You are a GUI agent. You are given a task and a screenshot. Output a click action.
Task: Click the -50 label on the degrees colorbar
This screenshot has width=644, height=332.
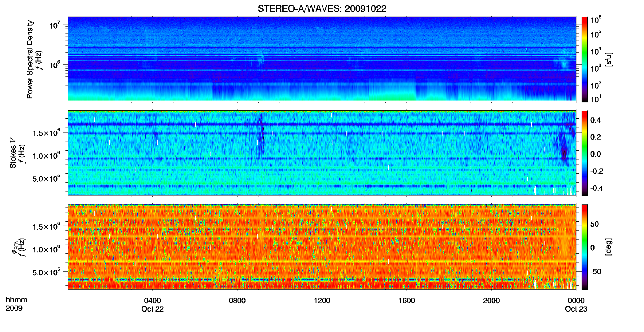(x=596, y=271)
